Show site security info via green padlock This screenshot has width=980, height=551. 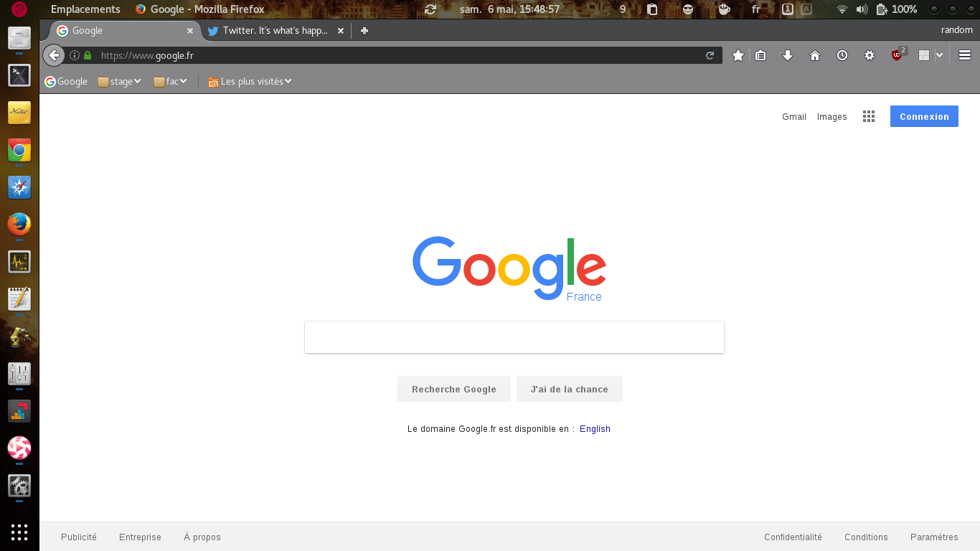(88, 55)
